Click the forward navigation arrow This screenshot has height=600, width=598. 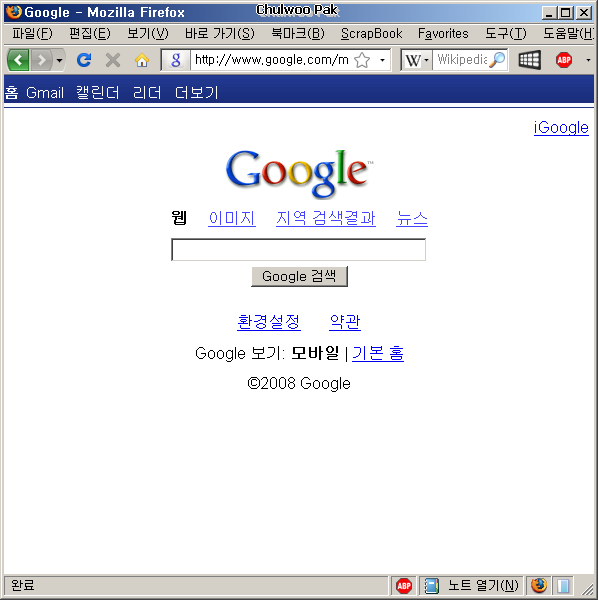(x=41, y=60)
